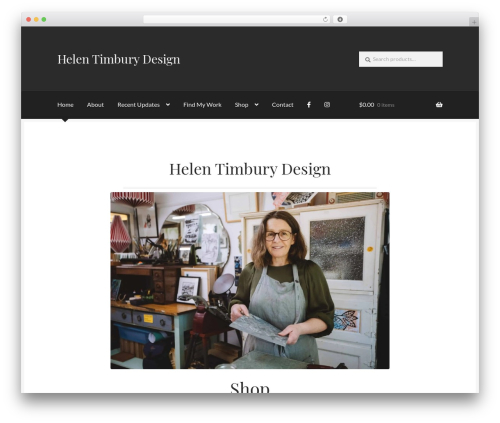Close window with red traffic light
The width and height of the screenshot is (500, 423).
click(29, 19)
